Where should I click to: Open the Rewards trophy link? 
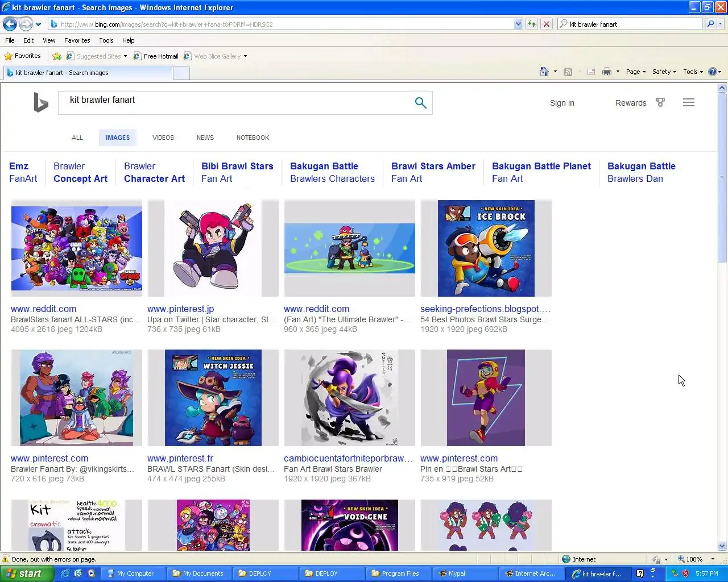640,103
